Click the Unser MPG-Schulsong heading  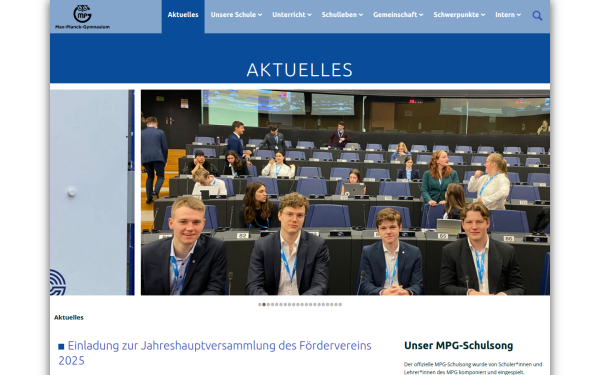coord(458,346)
